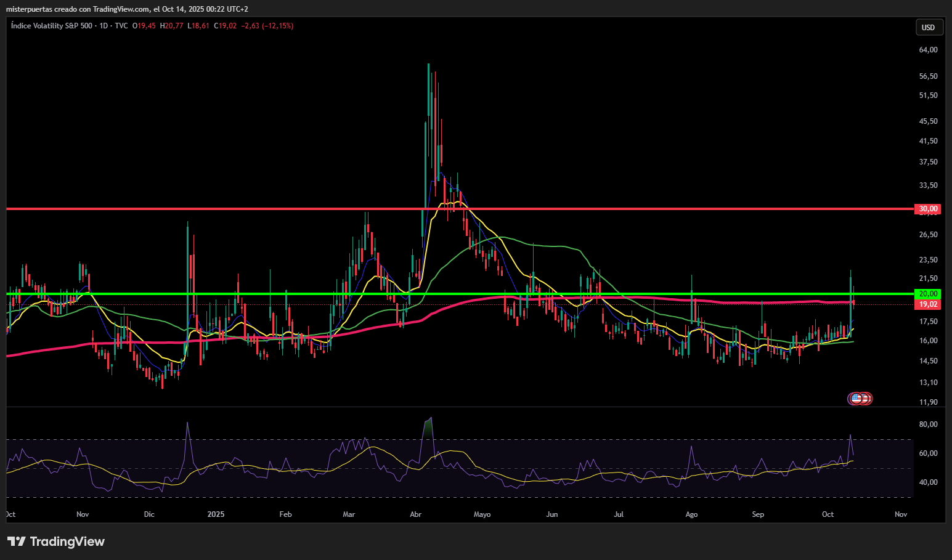Click the 80,00 level on the RSI scale
The width and height of the screenshot is (952, 560).
point(928,424)
